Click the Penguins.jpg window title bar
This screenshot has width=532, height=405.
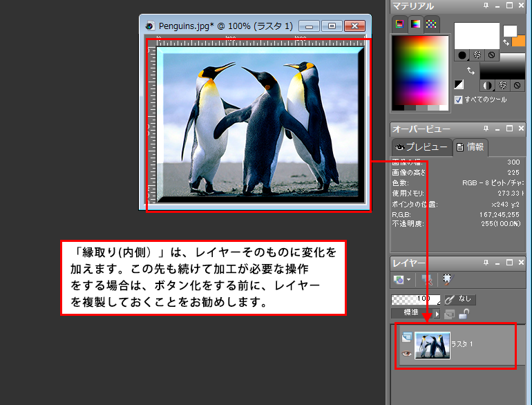(255, 26)
